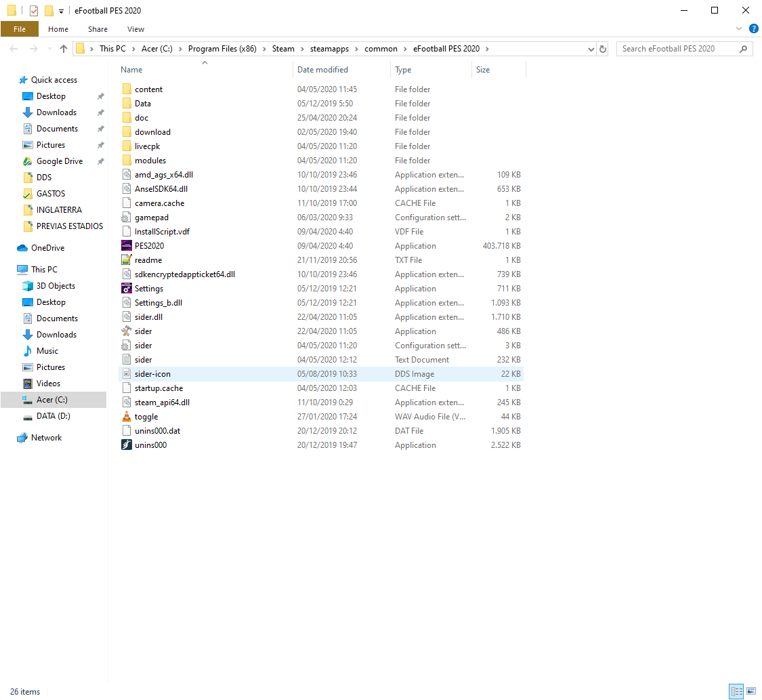Click the OneDrive cloud icon

22,248
